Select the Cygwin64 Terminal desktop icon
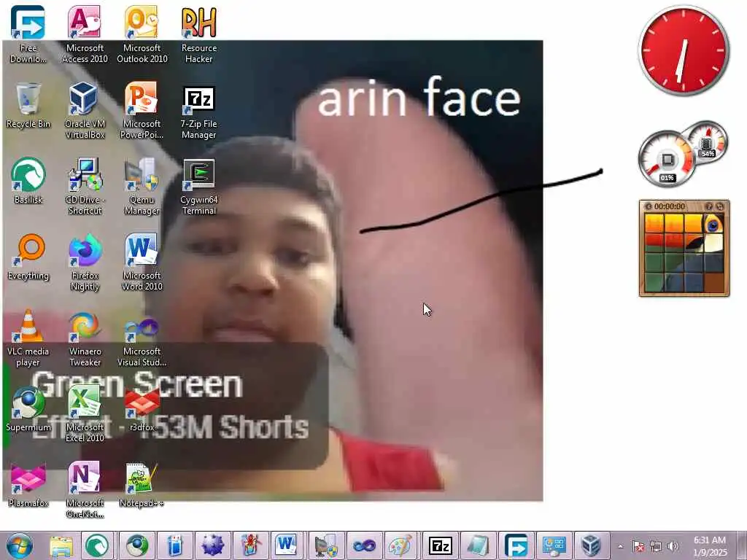The width and height of the screenshot is (747, 560). [199, 186]
